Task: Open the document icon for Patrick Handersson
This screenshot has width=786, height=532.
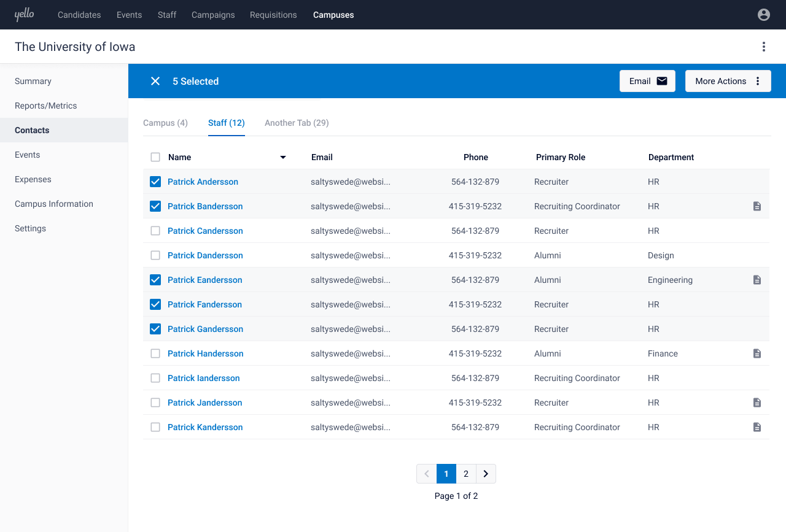Action: (757, 353)
